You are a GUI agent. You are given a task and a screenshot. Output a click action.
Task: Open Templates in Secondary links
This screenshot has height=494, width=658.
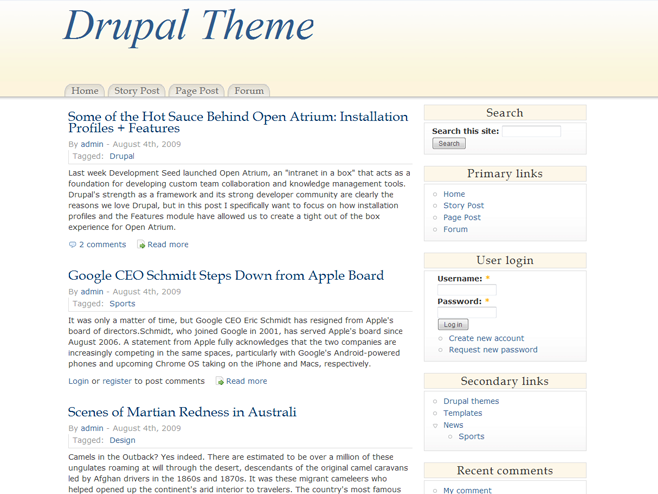(462, 413)
